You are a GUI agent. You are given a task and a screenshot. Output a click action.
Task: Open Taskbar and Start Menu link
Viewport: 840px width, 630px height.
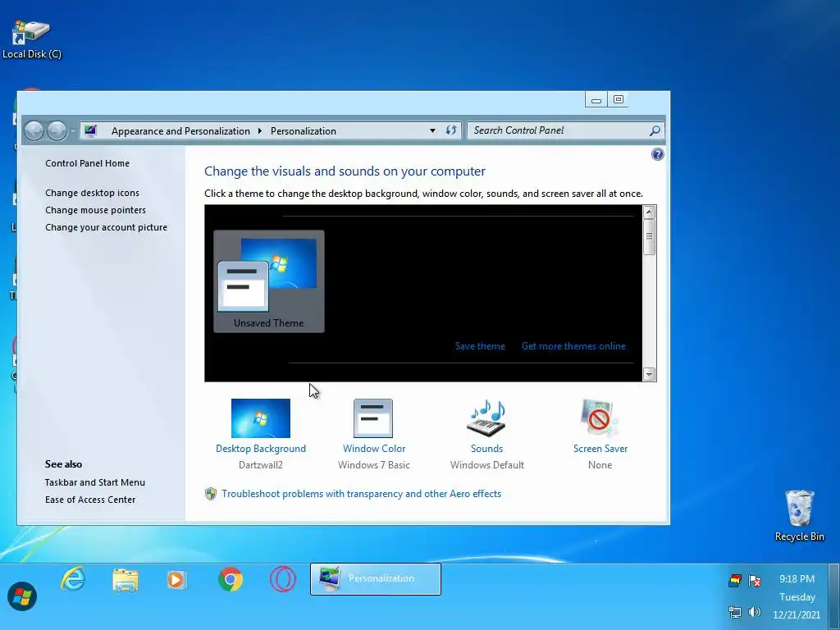tap(95, 482)
